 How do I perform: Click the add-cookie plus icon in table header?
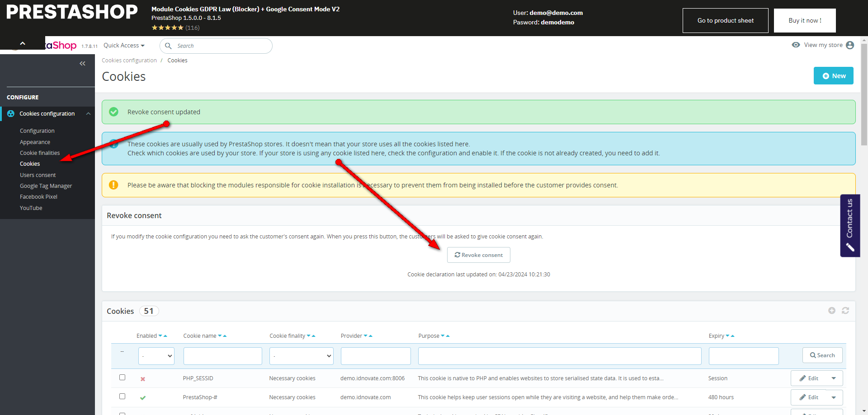831,311
